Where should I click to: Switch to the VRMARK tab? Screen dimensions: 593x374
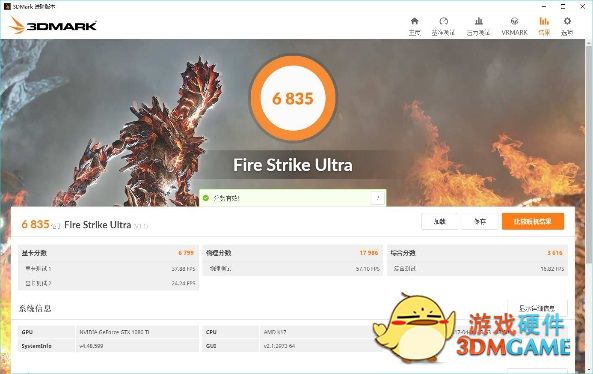pyautogui.click(x=514, y=26)
